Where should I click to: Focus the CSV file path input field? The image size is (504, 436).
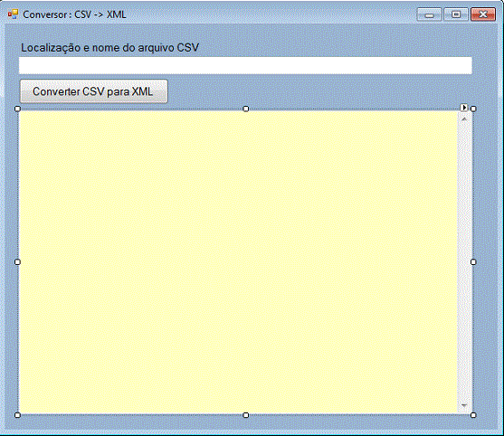pyautogui.click(x=245, y=65)
